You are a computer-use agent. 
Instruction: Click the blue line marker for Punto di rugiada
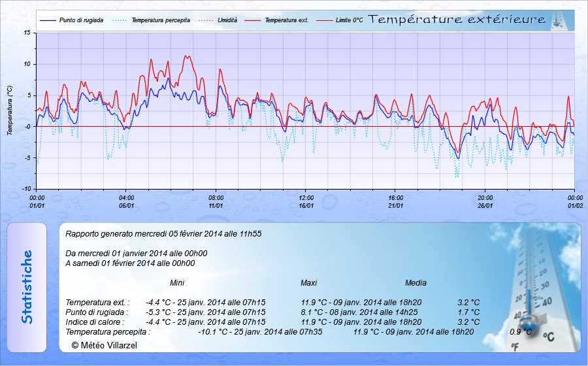(48, 21)
